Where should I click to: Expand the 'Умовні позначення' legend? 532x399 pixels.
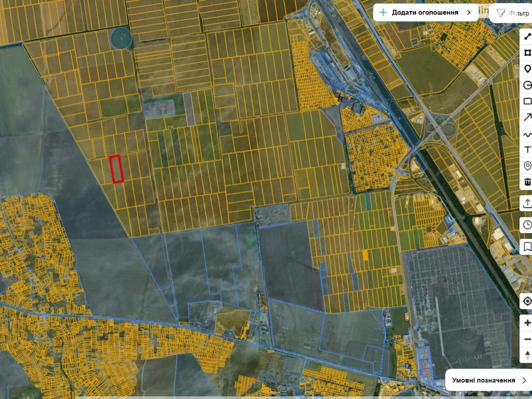coord(488,380)
